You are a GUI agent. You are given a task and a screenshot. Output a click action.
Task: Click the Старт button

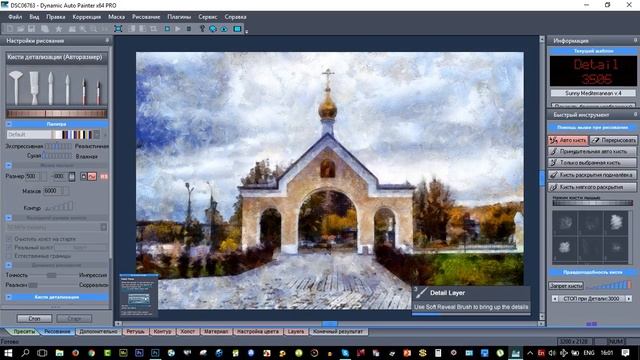(74, 318)
